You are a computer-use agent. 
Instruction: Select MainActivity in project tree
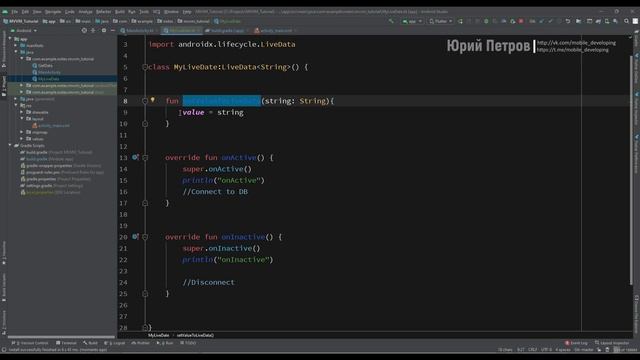tap(46, 72)
